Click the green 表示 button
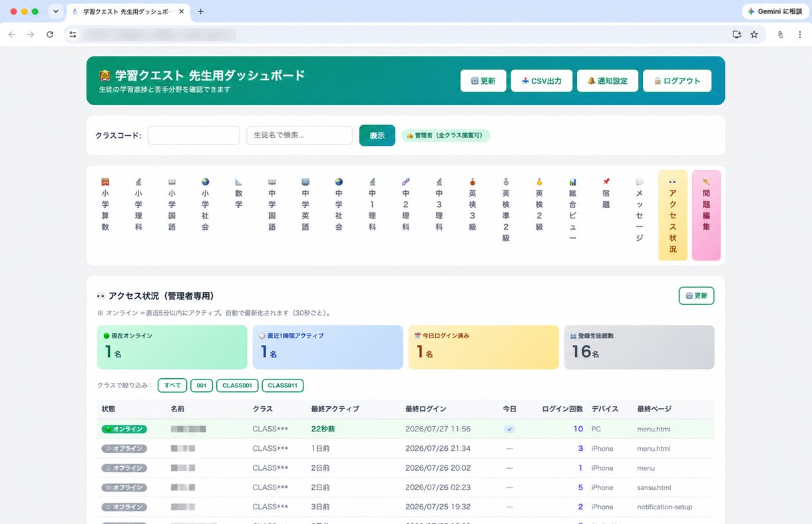 377,135
